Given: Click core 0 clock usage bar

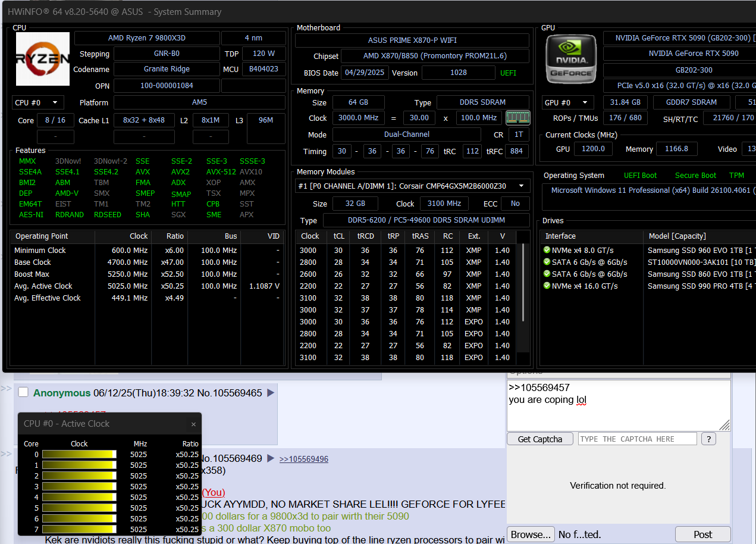Looking at the screenshot, I should tap(79, 455).
